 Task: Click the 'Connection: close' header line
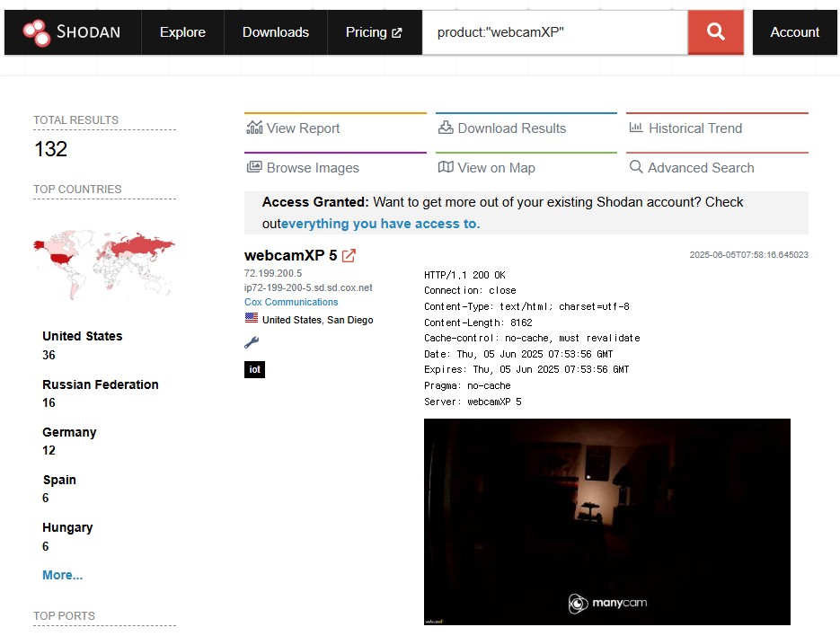tap(471, 290)
